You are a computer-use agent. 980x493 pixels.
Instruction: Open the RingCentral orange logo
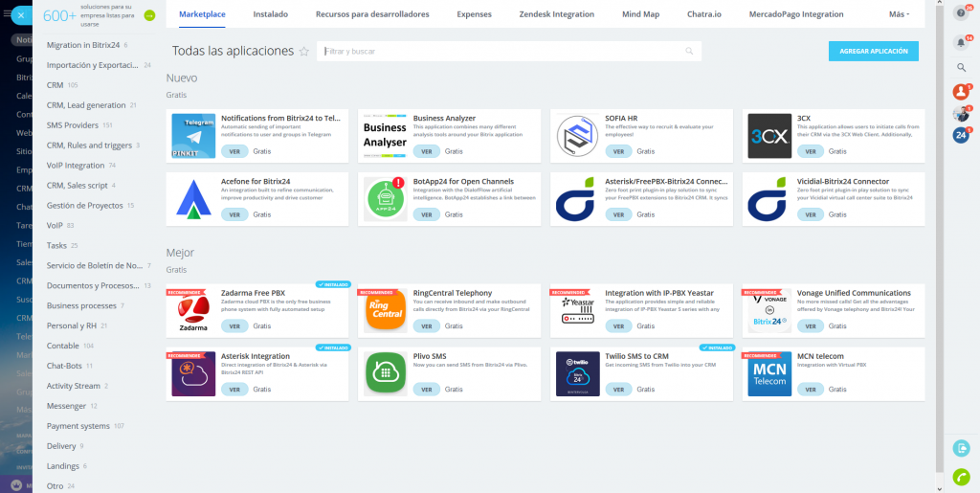coord(386,310)
